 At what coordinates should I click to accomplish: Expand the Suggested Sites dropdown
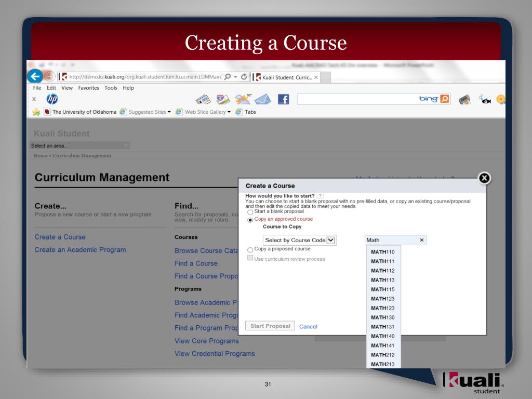(169, 112)
